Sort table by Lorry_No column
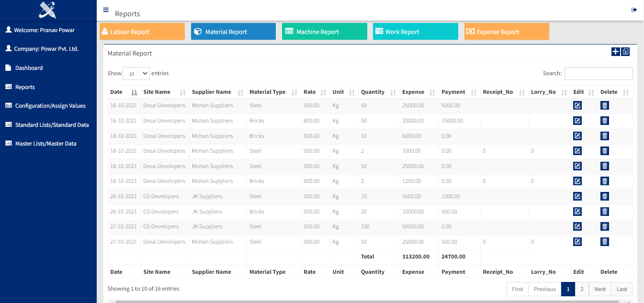Image resolution: width=644 pixels, height=303 pixels. (x=550, y=92)
